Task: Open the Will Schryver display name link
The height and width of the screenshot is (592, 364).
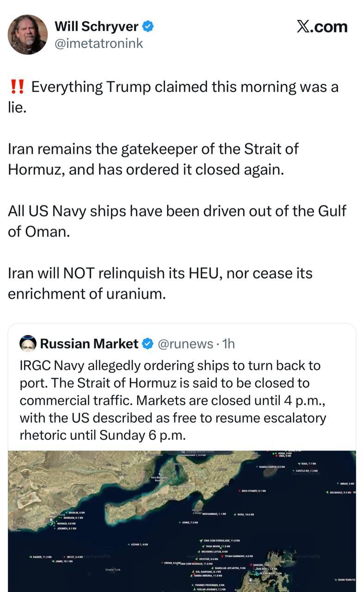Action: [x=96, y=27]
